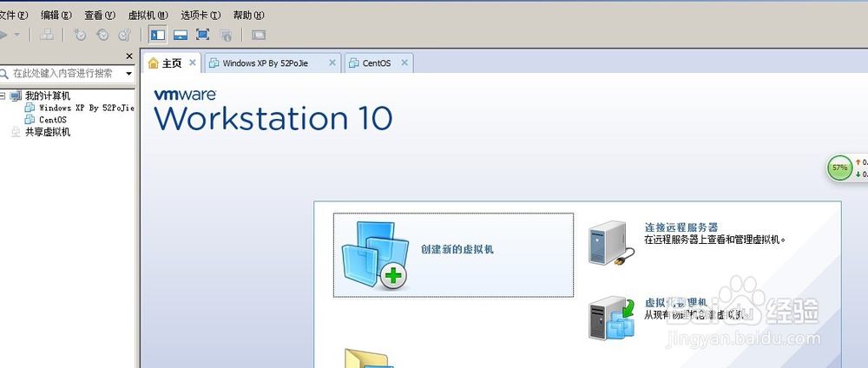
Task: Click the my computer icon in tree
Action: coord(16,95)
